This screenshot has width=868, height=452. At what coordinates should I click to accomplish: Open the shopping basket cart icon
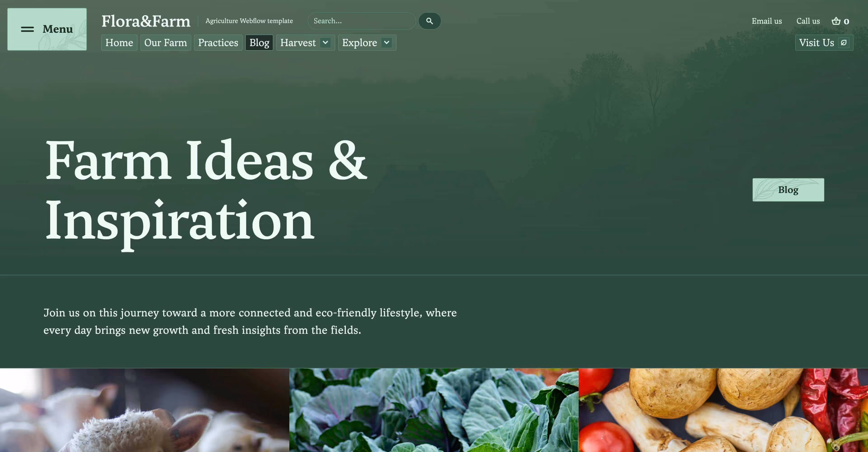click(836, 21)
